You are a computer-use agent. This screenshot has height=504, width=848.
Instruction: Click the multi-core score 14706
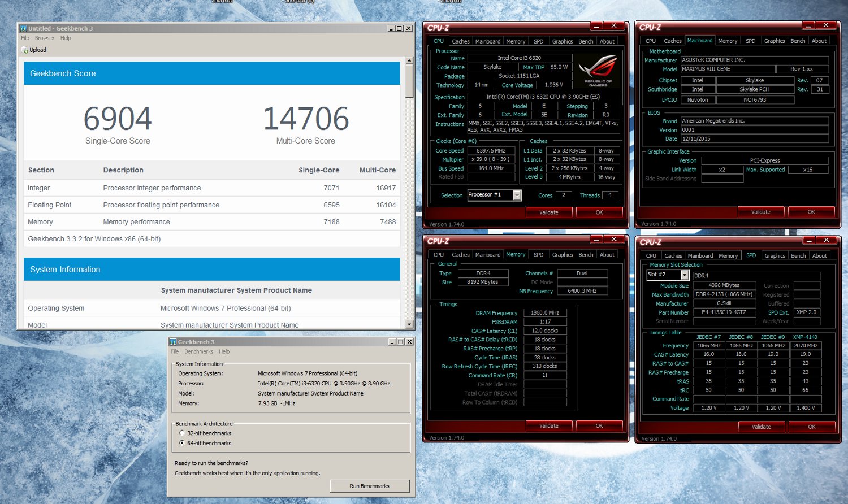coord(306,119)
